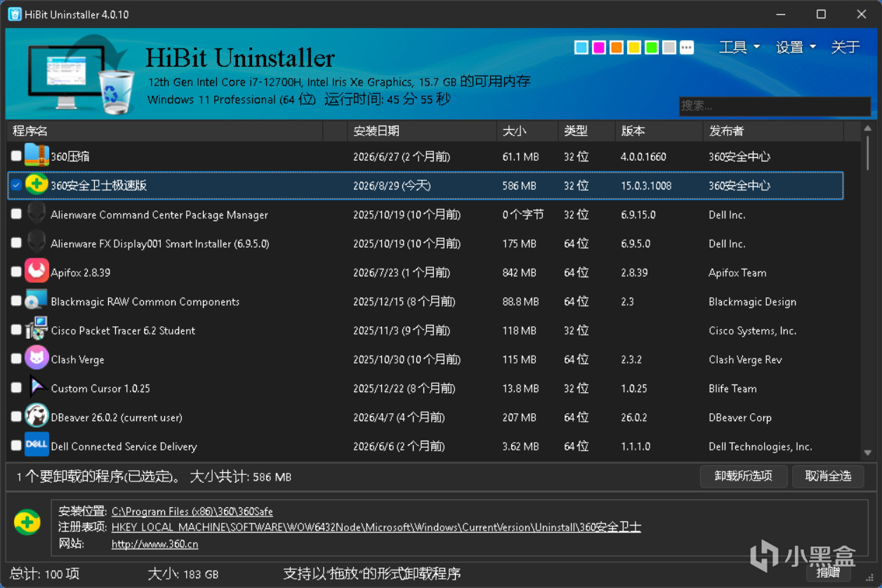Check the Custom Cursor 1.0.25 checkbox

[x=16, y=387]
